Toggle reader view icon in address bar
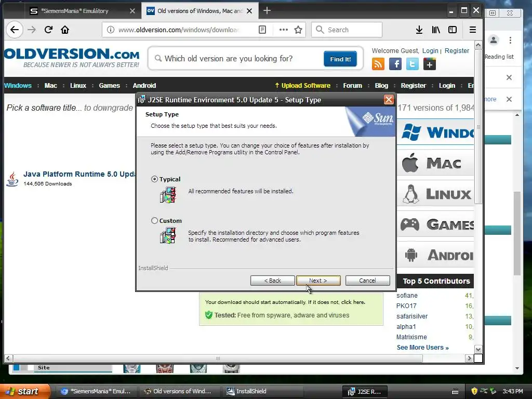This screenshot has width=532, height=399. pyautogui.click(x=262, y=30)
